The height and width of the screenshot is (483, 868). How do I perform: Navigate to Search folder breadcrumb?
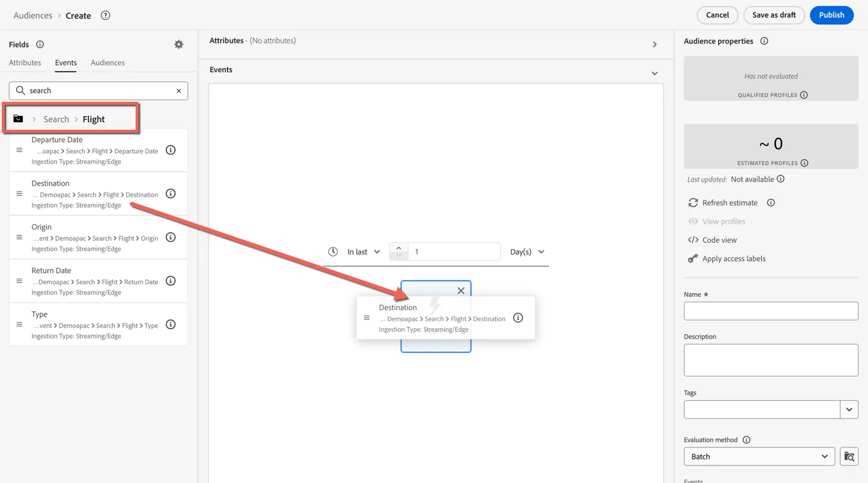(x=56, y=119)
